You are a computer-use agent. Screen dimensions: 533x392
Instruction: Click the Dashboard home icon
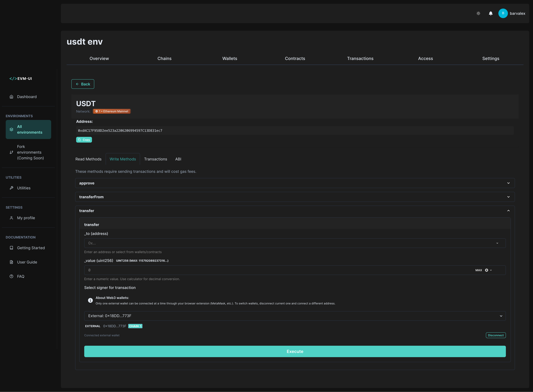11,97
